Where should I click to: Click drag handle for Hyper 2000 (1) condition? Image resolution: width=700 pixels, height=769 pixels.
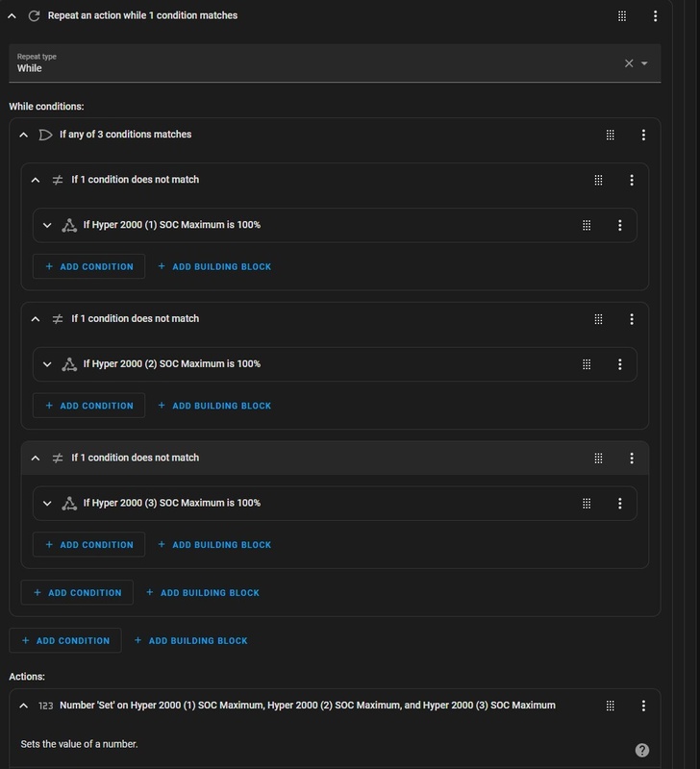pos(587,225)
